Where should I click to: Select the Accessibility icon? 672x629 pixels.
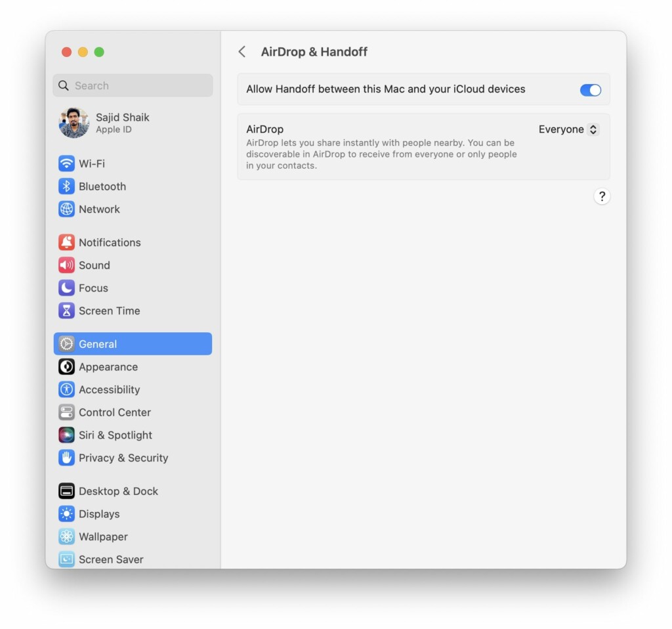(x=66, y=389)
